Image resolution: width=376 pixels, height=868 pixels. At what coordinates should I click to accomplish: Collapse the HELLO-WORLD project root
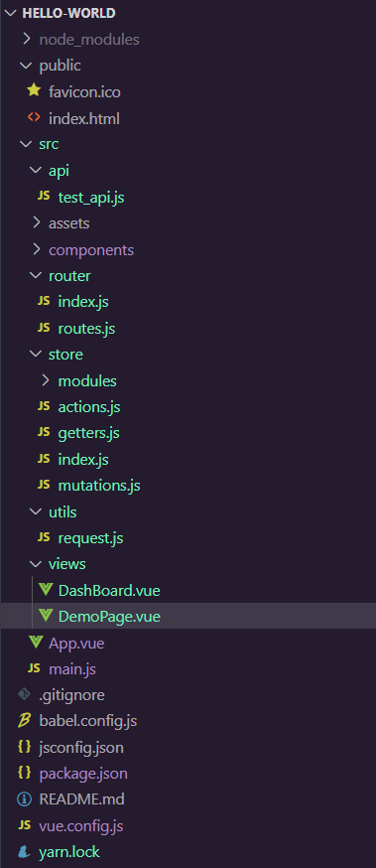(x=10, y=13)
